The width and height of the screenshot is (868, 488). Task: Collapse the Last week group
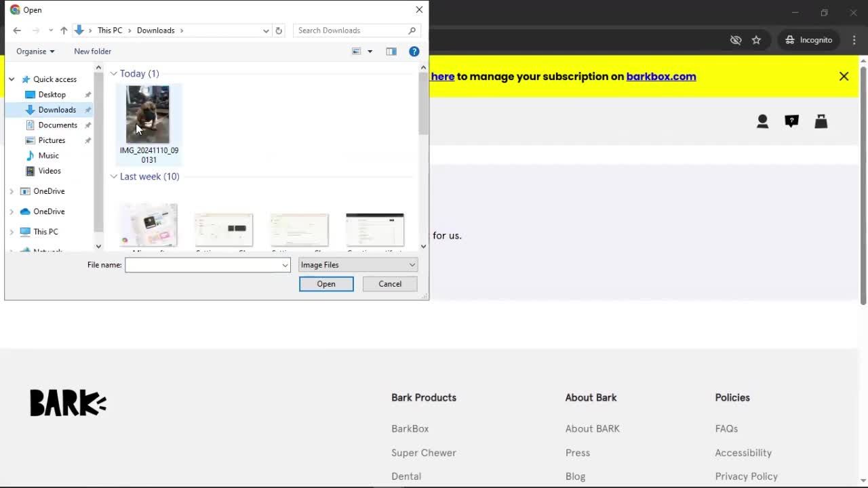point(113,176)
